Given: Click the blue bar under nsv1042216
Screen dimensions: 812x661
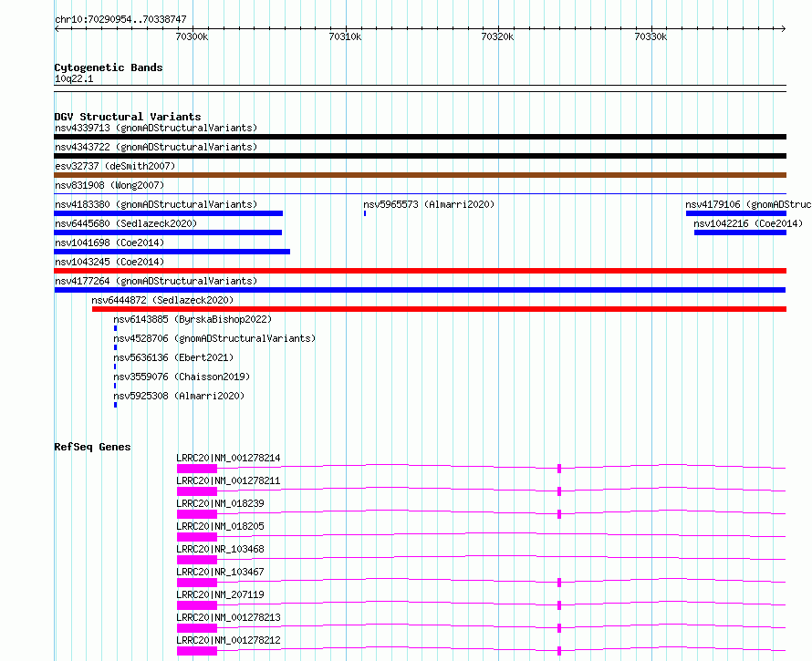Looking at the screenshot, I should click(x=740, y=232).
